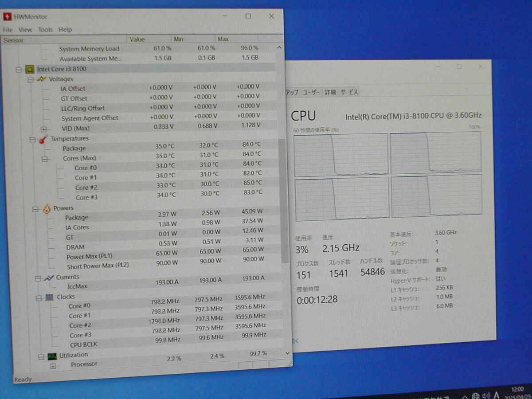This screenshot has width=532, height=399.
Task: Click the Sensor column header
Action: [64, 40]
